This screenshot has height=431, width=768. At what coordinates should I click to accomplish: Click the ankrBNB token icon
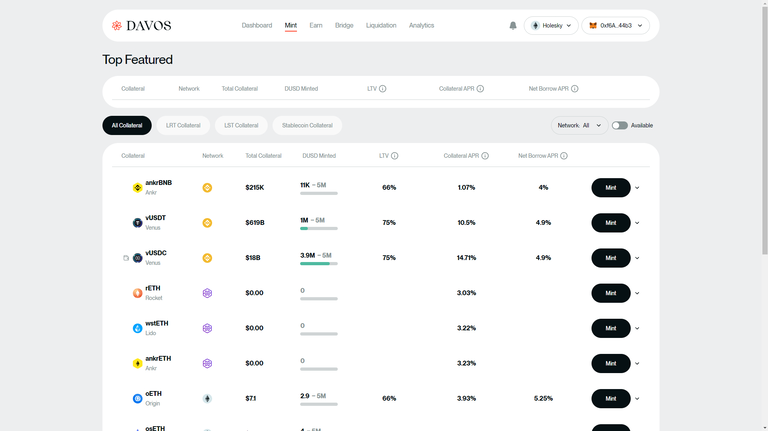138,188
